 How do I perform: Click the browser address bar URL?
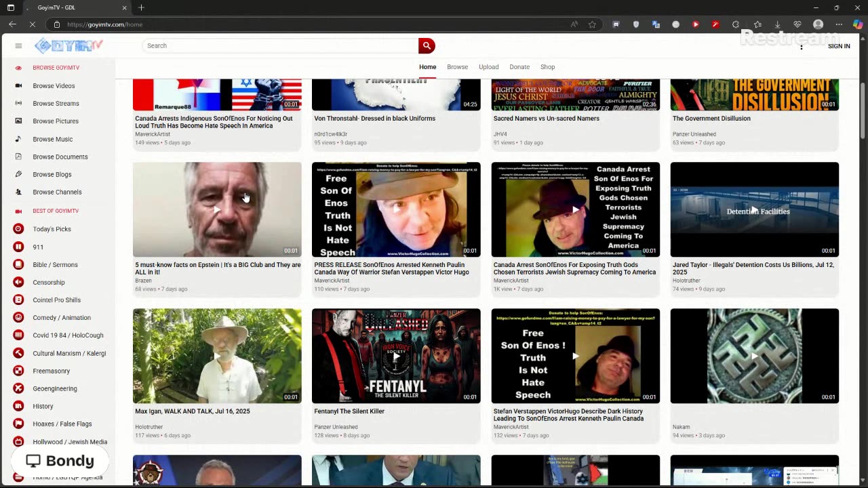tap(104, 24)
